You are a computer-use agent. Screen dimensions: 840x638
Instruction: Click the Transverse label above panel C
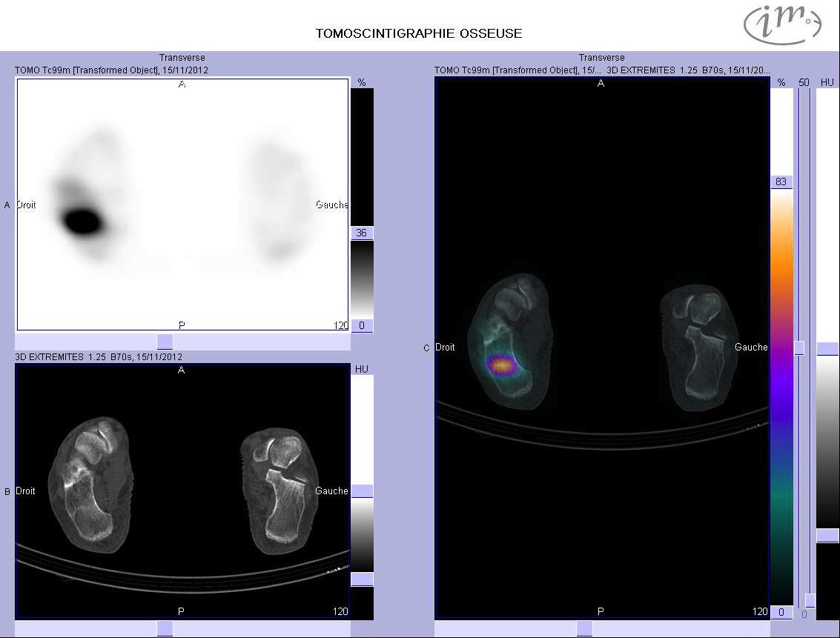point(601,57)
